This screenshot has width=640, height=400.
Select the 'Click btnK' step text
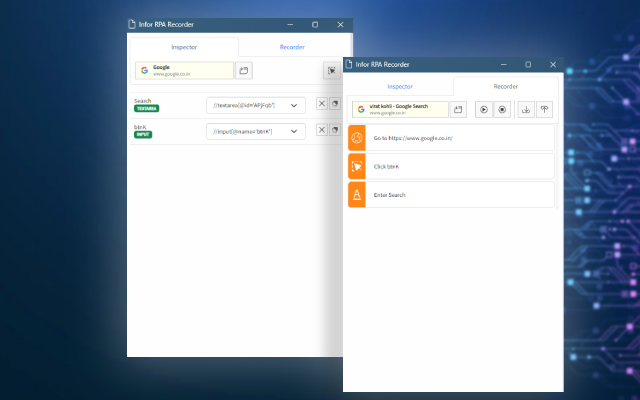point(386,167)
